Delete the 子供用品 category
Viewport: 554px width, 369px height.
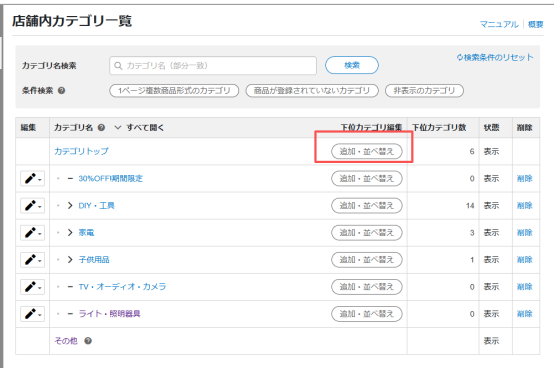[524, 260]
